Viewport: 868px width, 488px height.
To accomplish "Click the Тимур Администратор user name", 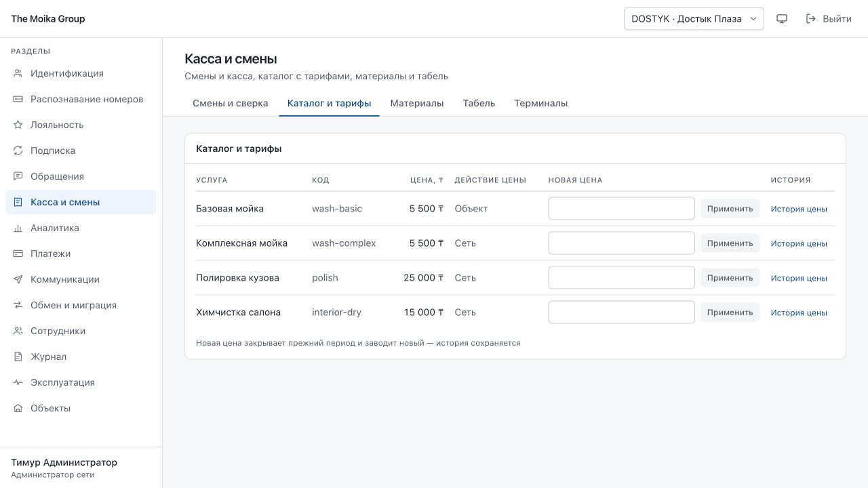I will tap(64, 462).
